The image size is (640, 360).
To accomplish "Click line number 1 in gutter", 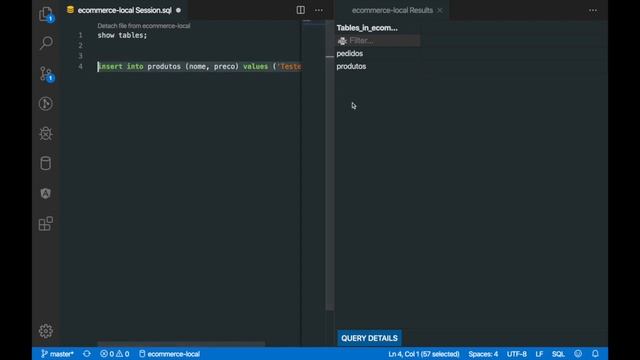I will point(80,35).
